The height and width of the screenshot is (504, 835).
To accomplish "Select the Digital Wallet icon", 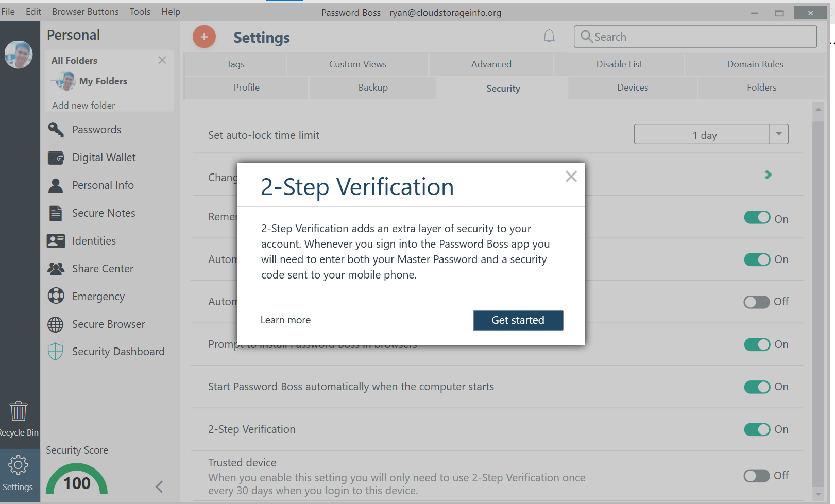I will click(56, 157).
